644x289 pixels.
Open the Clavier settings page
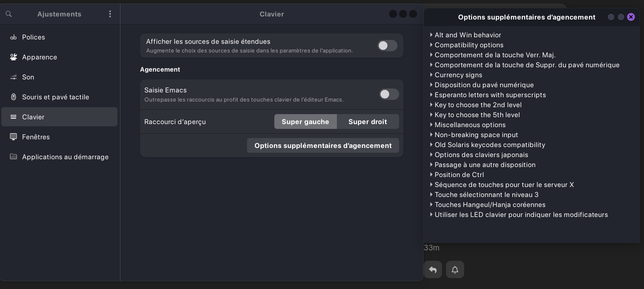click(59, 117)
